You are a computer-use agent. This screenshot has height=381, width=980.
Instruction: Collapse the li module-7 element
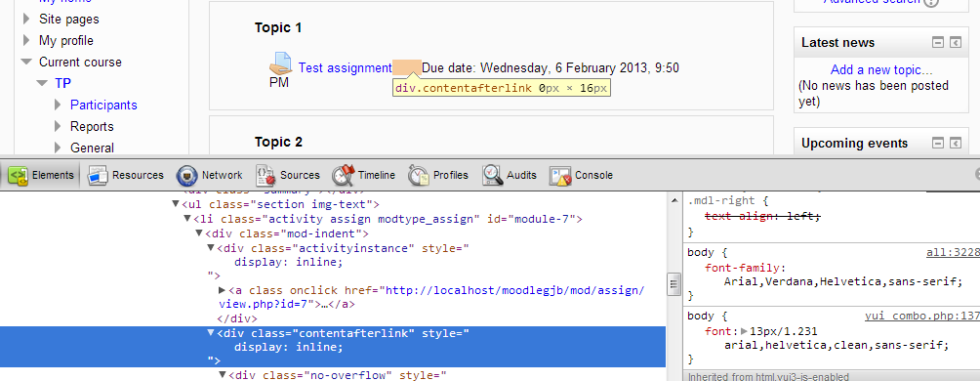(187, 219)
